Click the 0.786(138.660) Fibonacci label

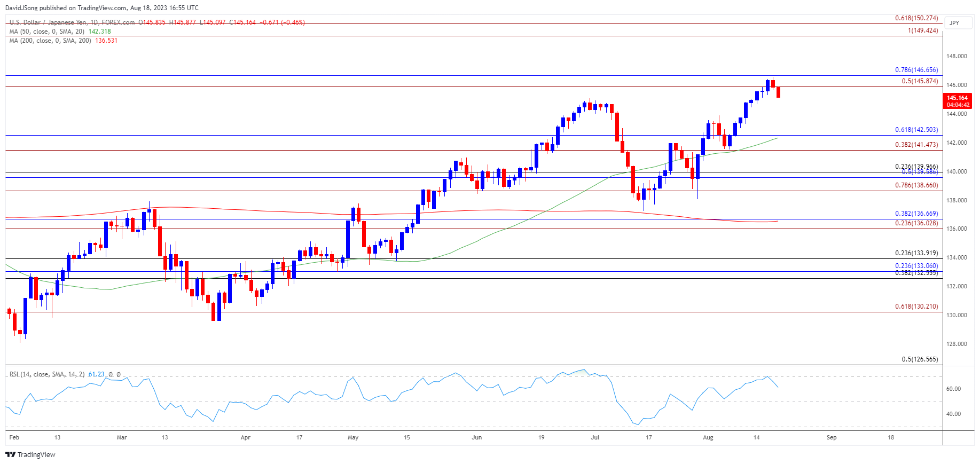coord(916,185)
